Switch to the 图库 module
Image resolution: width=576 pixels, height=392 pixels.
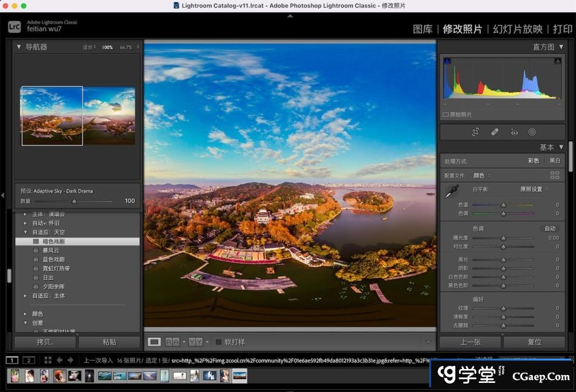click(423, 29)
